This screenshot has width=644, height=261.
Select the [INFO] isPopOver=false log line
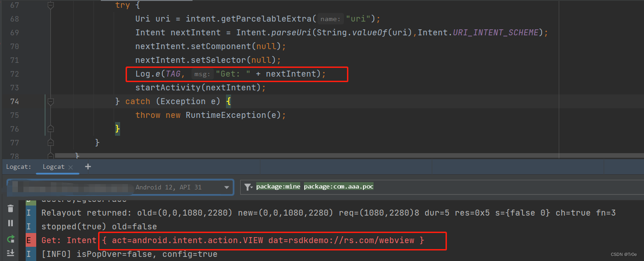pos(129,254)
